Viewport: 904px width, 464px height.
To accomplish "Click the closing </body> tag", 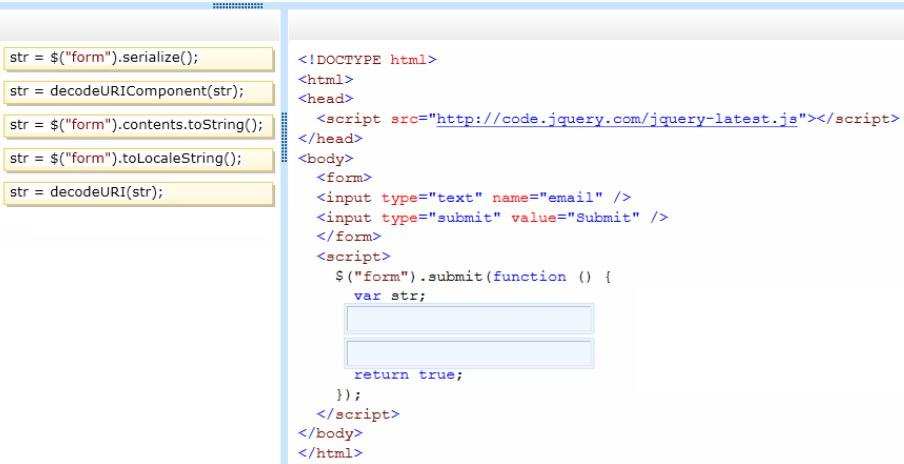I will (x=330, y=433).
